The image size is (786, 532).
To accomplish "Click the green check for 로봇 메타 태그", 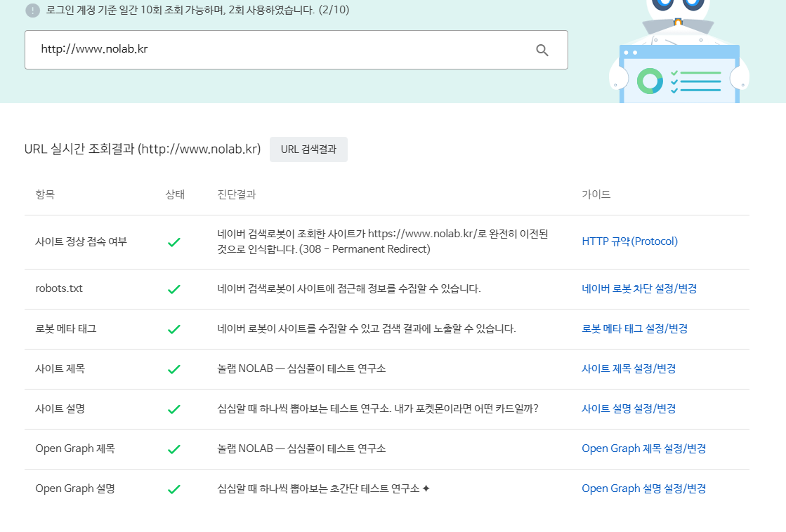I will click(174, 330).
